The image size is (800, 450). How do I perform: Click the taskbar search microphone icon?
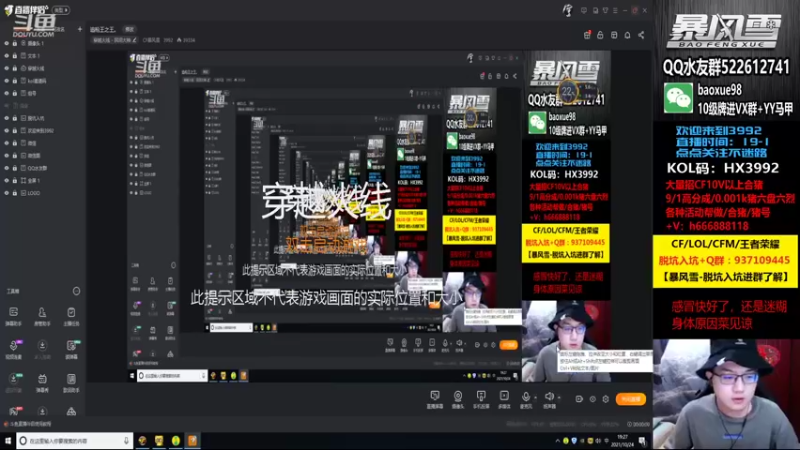coord(126,441)
